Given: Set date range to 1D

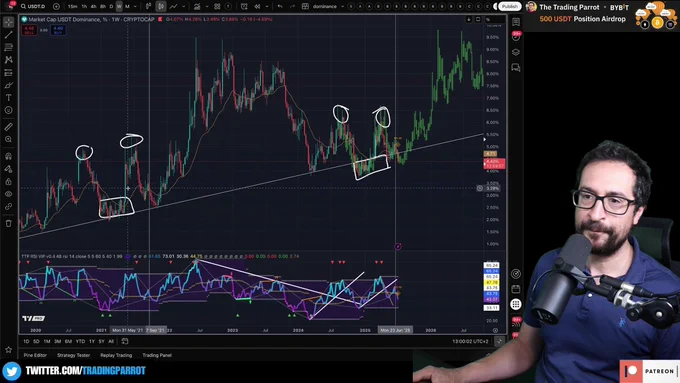Looking at the screenshot, I should 26,341.
